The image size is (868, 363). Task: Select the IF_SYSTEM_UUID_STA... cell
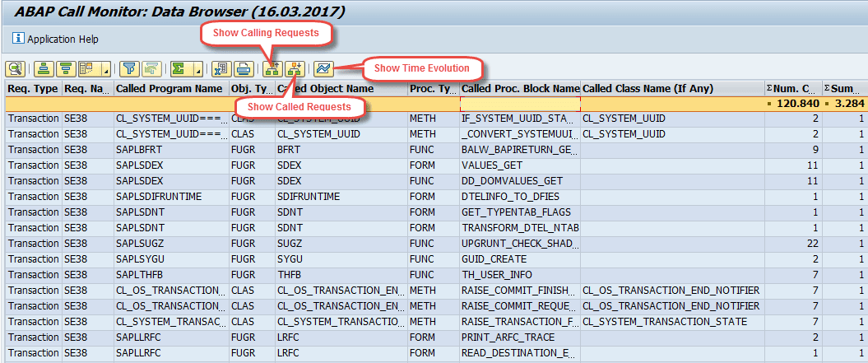point(520,118)
